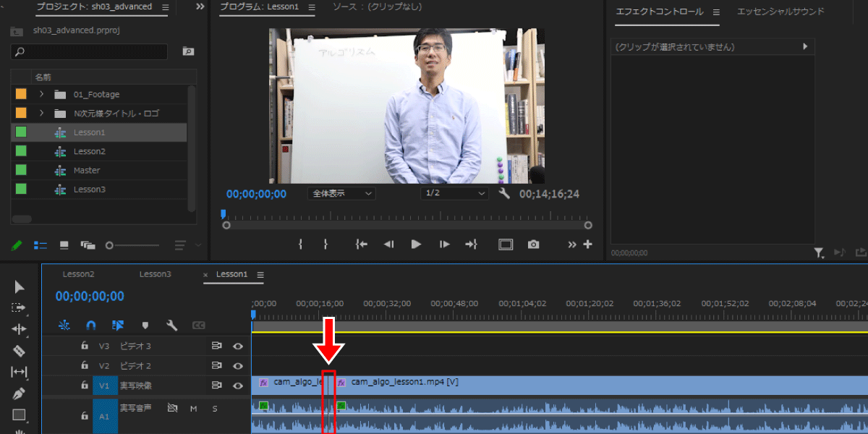
Task: Close the Lesson1 timeline tab
Action: [205, 275]
